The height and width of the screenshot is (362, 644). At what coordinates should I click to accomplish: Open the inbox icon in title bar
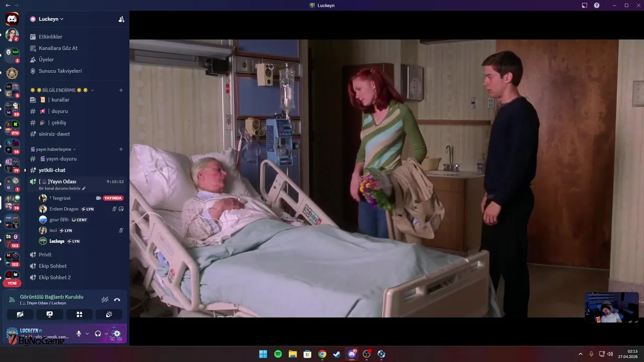click(x=585, y=6)
